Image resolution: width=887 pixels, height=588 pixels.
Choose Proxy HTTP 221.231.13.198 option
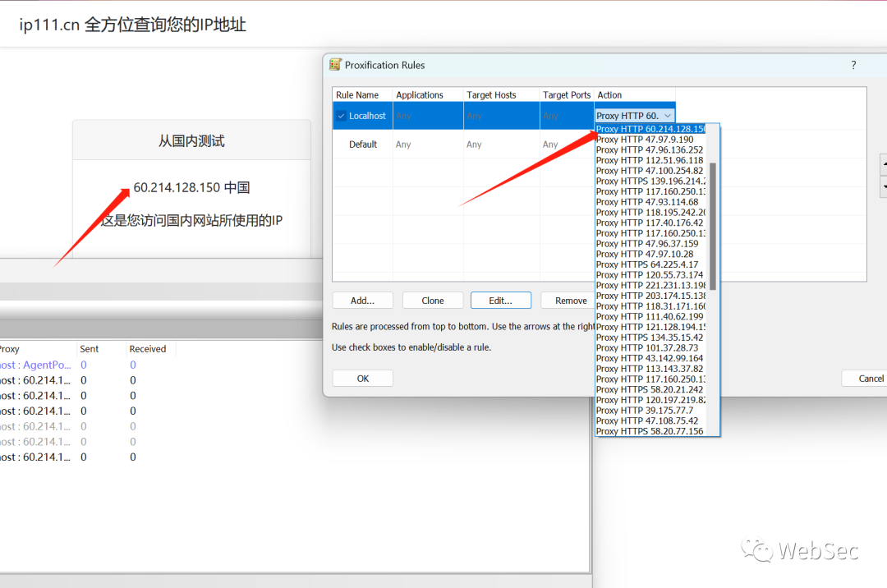click(650, 285)
